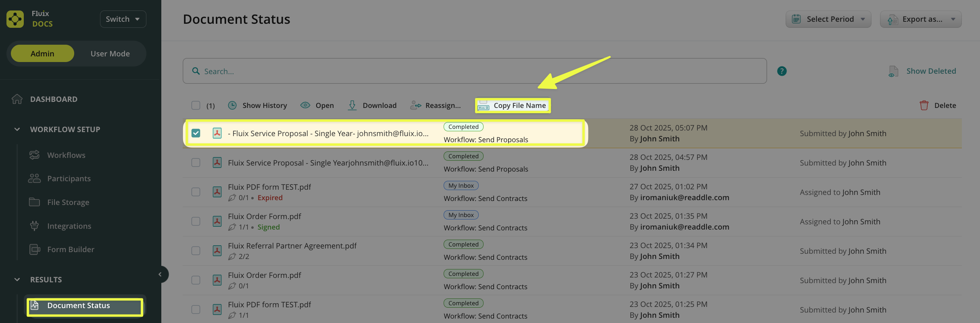Check the expired Fluix PDF form TEST.pdf checkbox
980x323 pixels.
pos(196,192)
